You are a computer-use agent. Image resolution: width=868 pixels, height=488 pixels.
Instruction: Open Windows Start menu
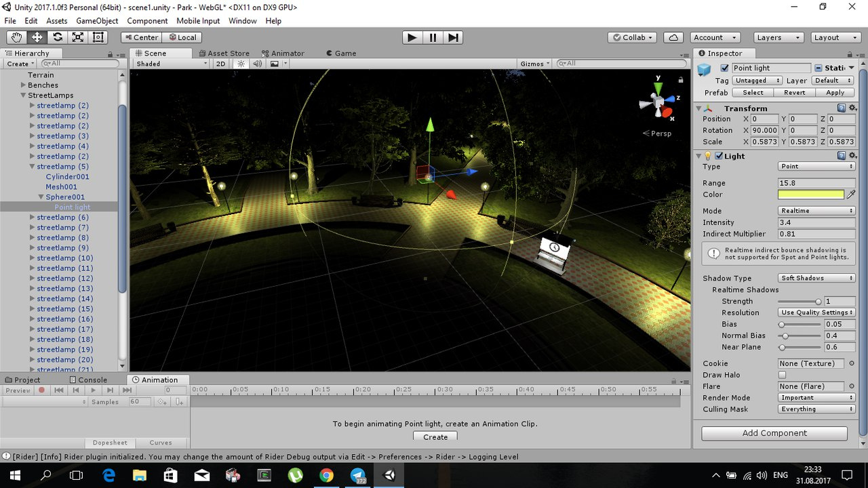point(16,475)
